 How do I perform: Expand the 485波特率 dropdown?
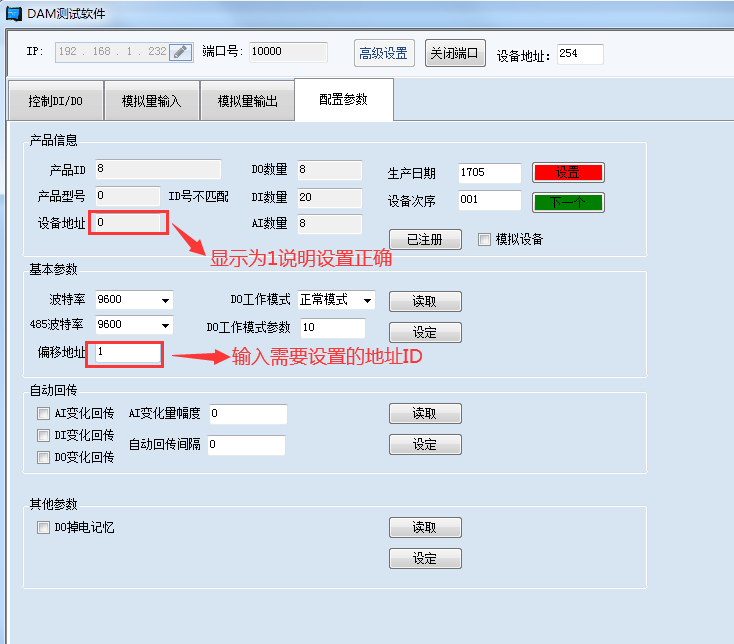(164, 325)
